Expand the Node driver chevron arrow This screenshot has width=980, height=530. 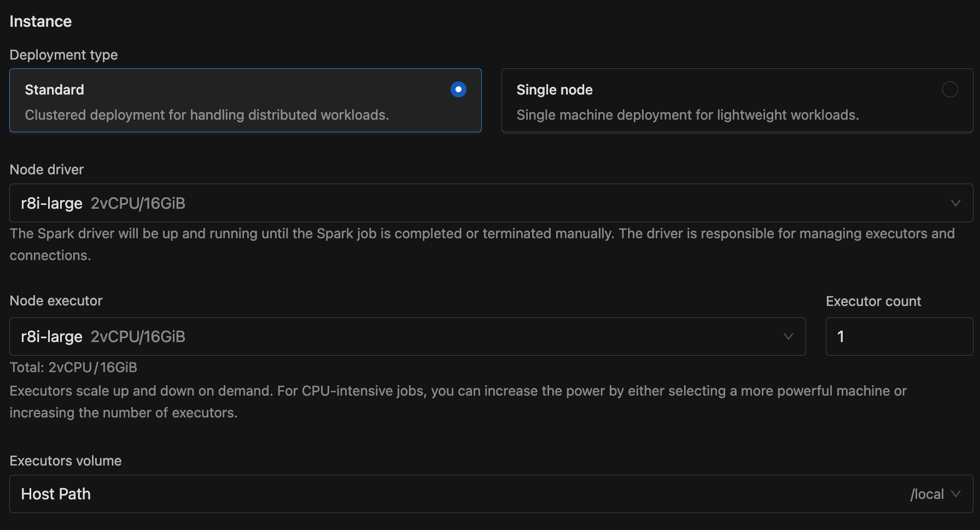click(955, 203)
